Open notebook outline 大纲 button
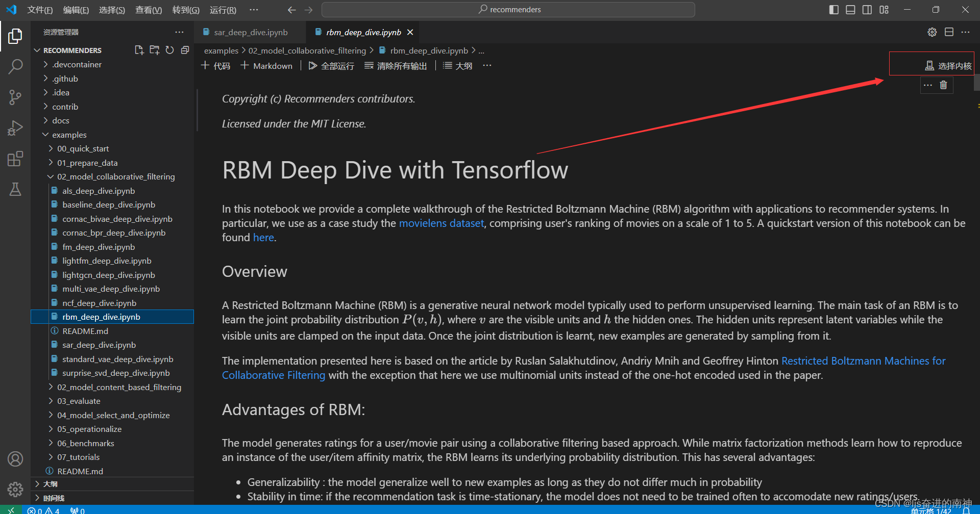The image size is (980, 514). pyautogui.click(x=457, y=66)
